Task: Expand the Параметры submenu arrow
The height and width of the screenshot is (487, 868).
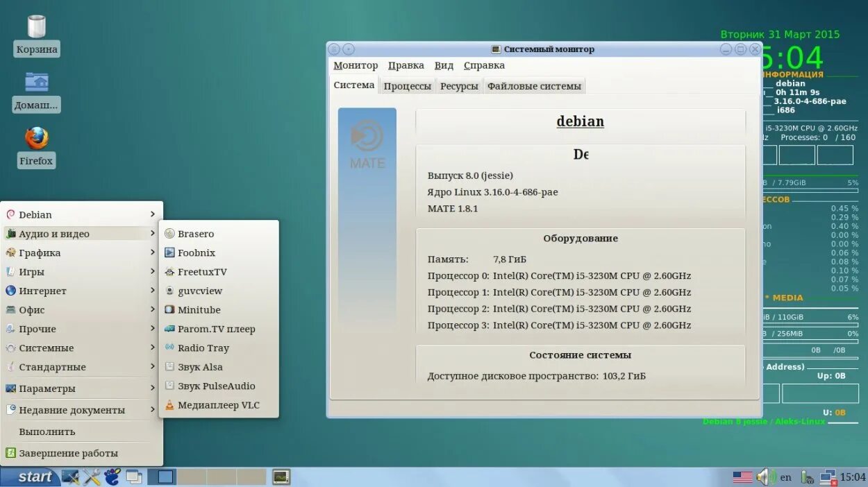Action: pos(153,388)
